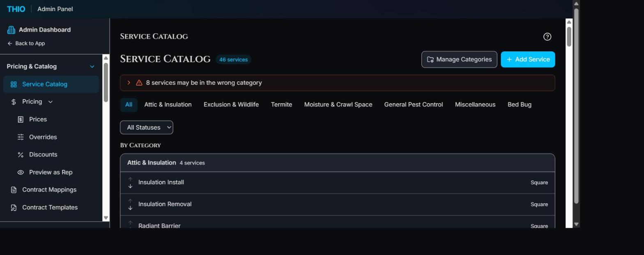644x255 pixels.
Task: Click Square unit on Insulation Install row
Action: 539,183
